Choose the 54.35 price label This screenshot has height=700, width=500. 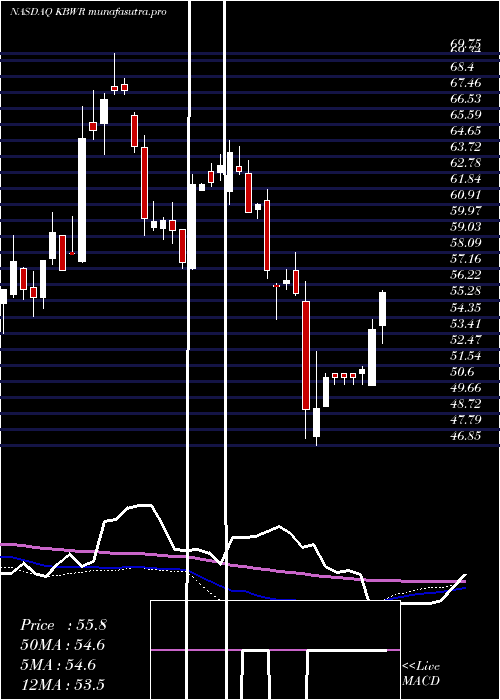point(466,308)
